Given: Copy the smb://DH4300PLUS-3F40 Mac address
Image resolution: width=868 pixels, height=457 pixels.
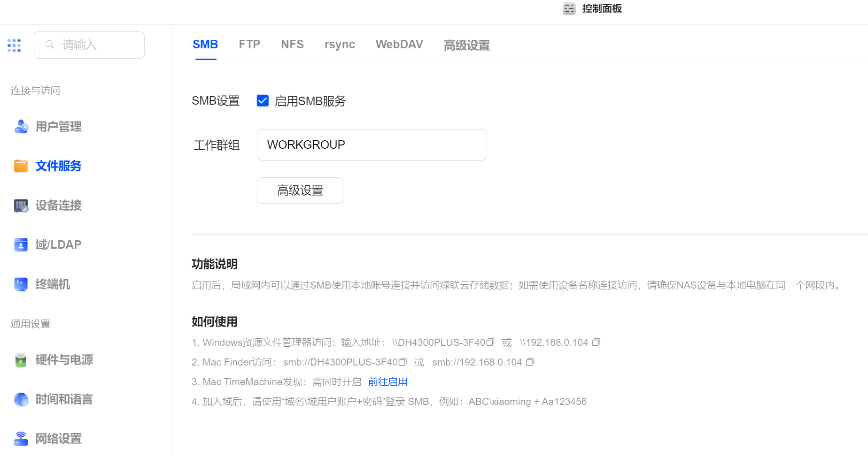Looking at the screenshot, I should [x=403, y=362].
